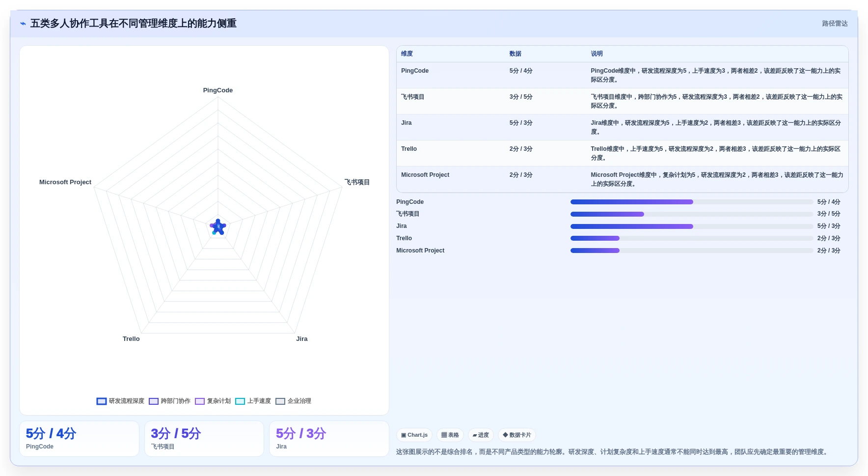The width and height of the screenshot is (868, 476).
Task: Click 5分 / 4分 in the PingCode table row
Action: [521, 71]
